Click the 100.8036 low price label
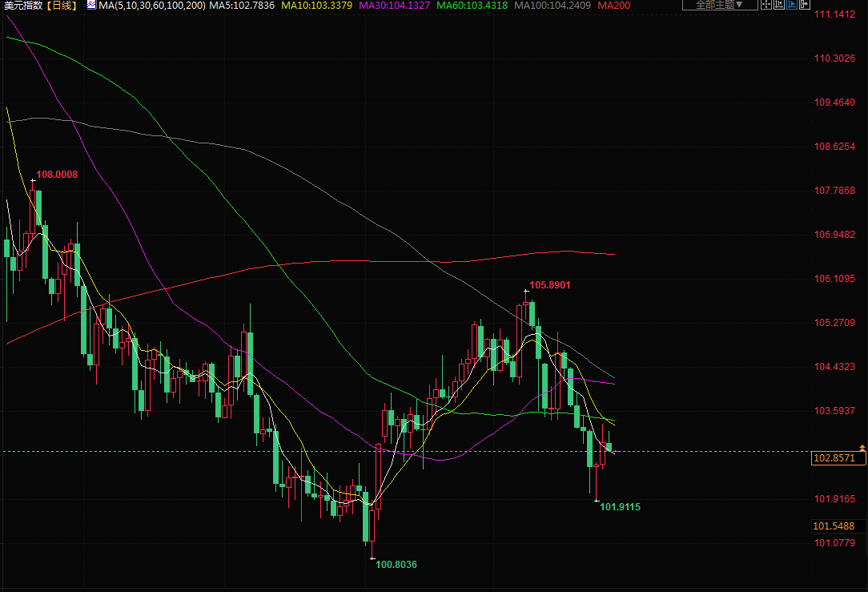Image resolution: width=868 pixels, height=592 pixels. [x=396, y=564]
